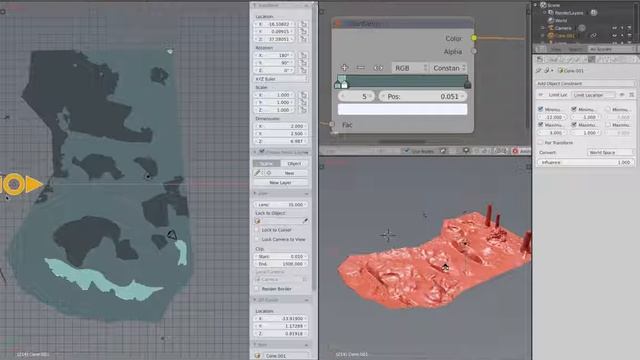Enable Lock Camera to View checkbox

pos(257,239)
